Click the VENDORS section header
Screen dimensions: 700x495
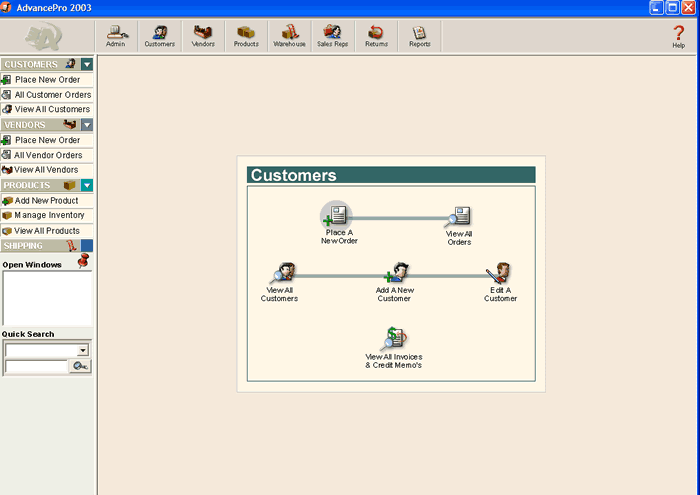coord(41,125)
